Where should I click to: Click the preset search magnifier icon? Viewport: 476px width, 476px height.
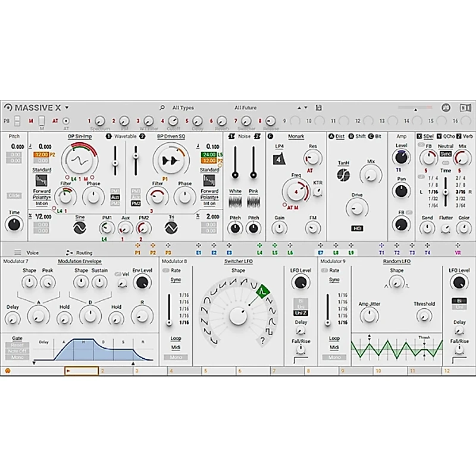162,108
